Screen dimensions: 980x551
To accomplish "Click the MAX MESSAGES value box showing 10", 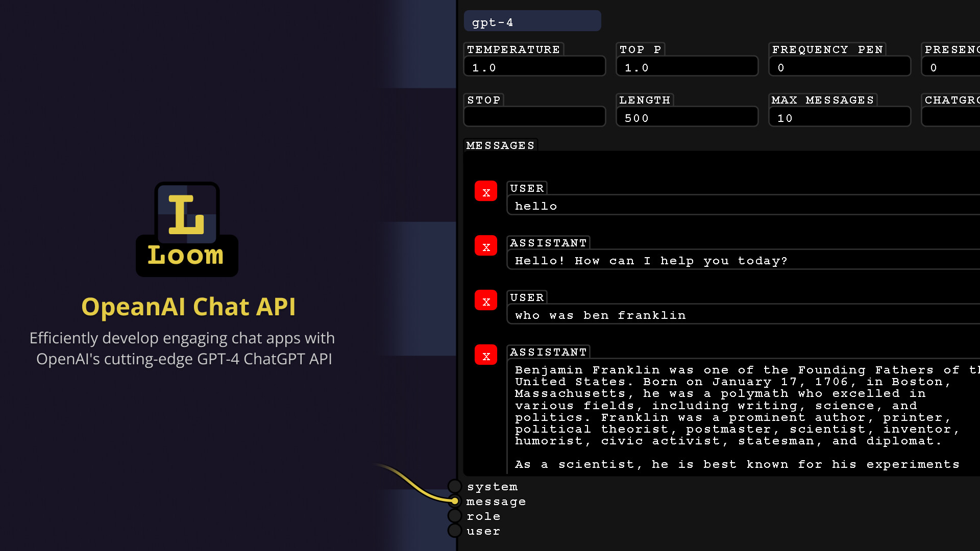I will click(839, 117).
